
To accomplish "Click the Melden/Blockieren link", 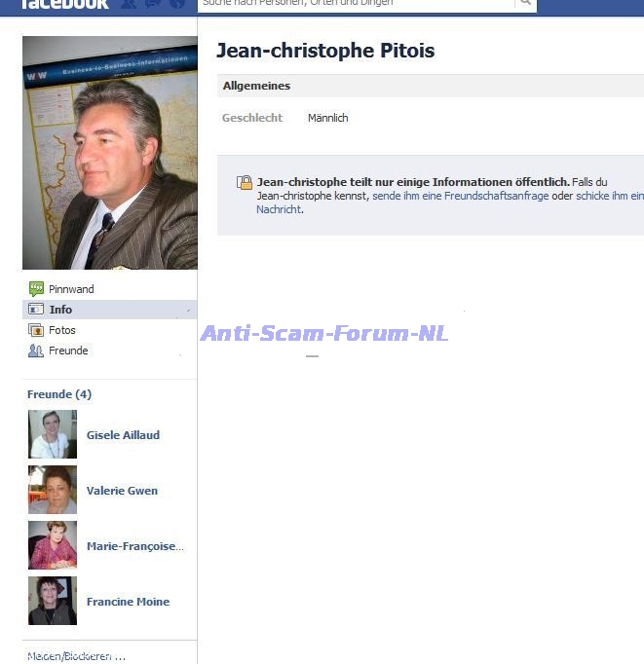I will click(76, 656).
